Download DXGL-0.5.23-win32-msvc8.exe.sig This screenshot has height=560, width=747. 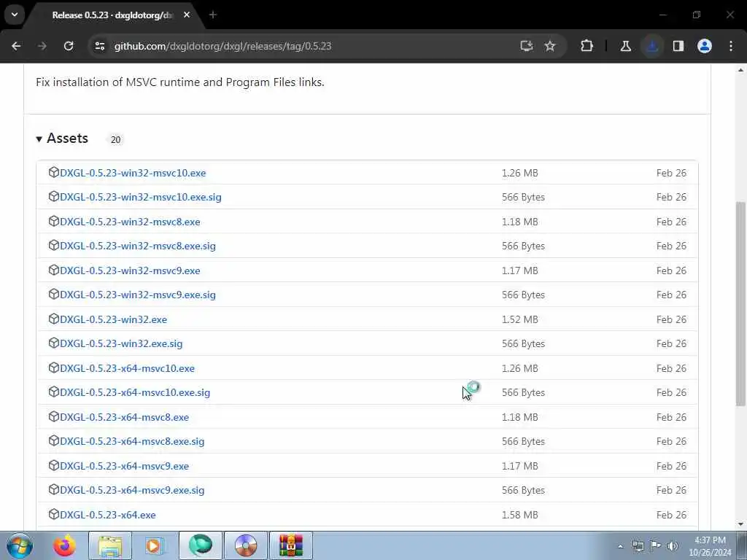pos(138,246)
